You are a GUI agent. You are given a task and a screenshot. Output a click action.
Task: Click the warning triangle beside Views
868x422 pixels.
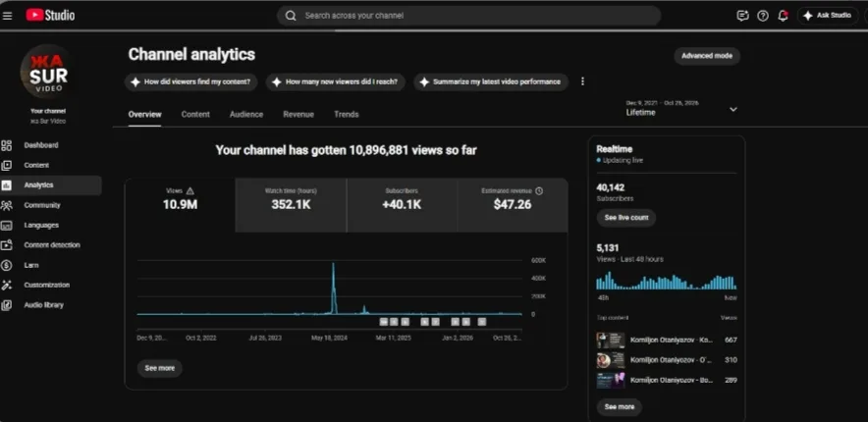click(190, 190)
